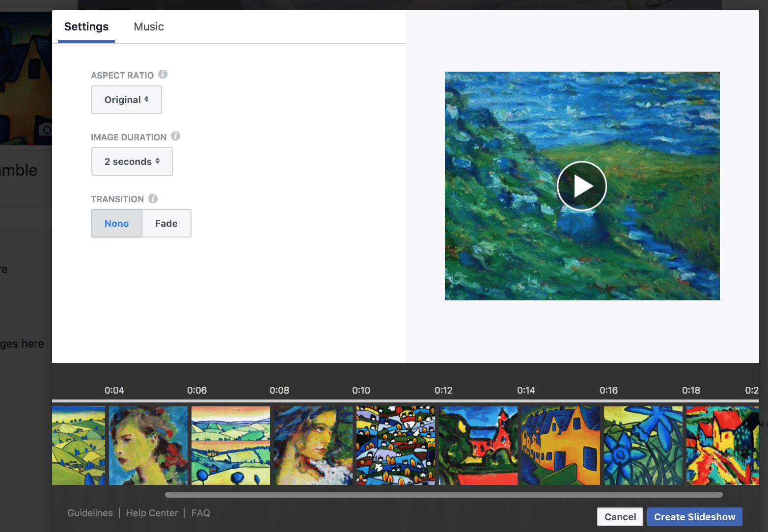Open the FAQ link

coord(201,513)
